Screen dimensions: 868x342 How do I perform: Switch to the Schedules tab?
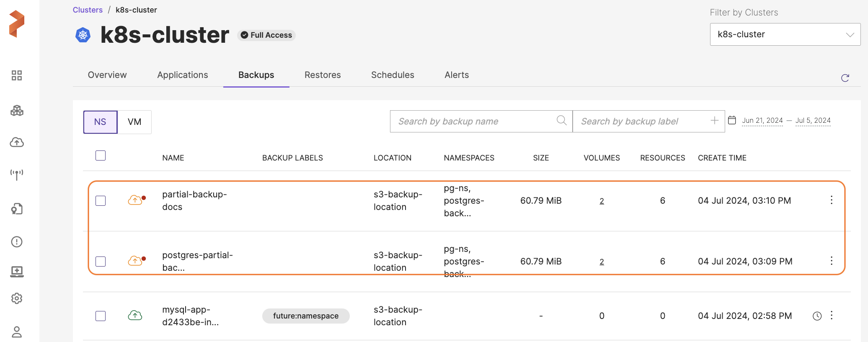[x=392, y=75]
